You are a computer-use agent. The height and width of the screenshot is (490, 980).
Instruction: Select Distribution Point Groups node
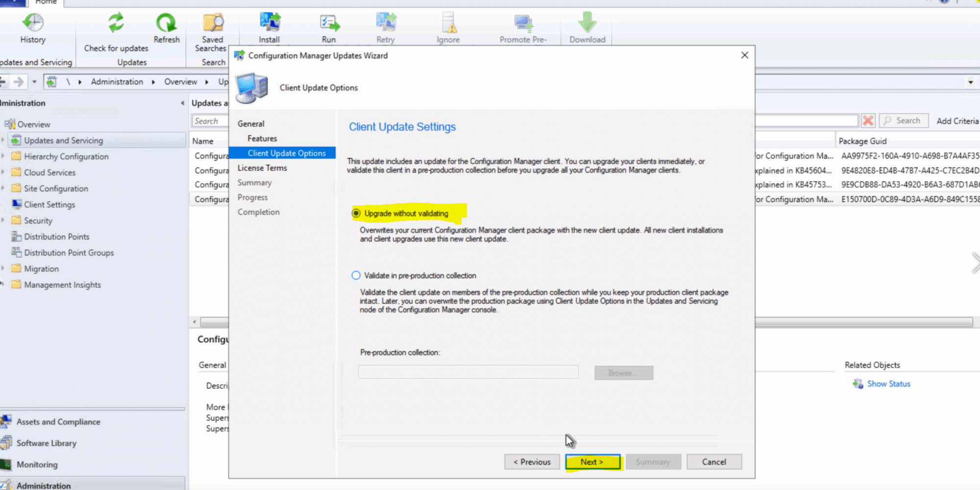click(69, 253)
